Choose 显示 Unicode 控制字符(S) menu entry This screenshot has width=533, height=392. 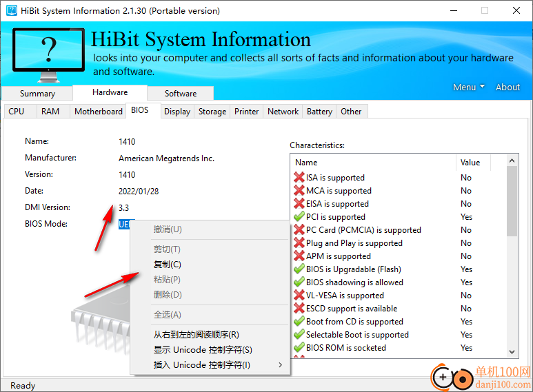210,350
